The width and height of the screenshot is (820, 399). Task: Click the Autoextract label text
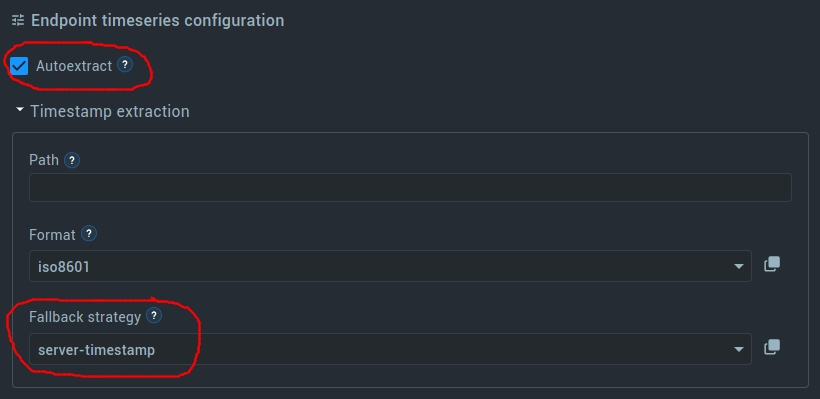tap(74, 66)
